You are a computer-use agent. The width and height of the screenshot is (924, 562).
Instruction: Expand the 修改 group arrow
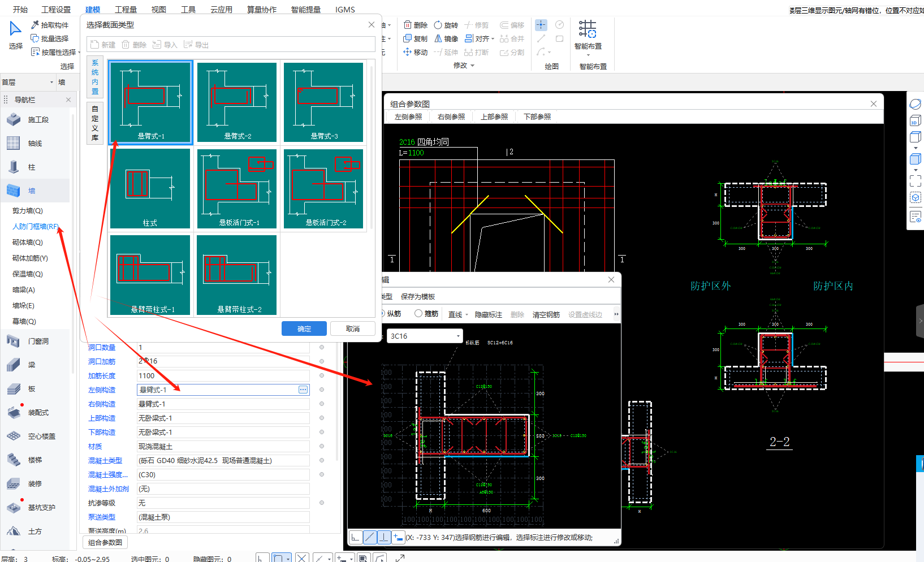473,66
